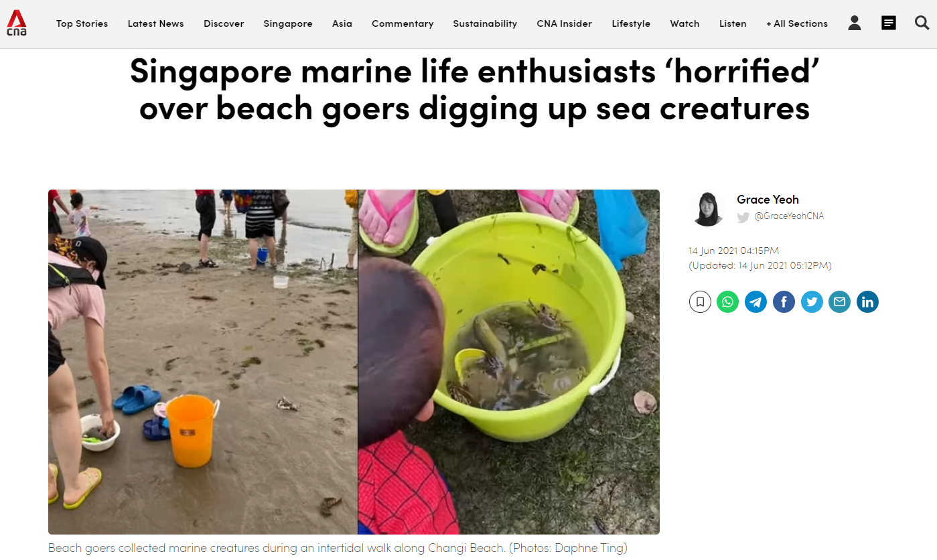Open the Changi Beach article photo
The height and width of the screenshot is (560, 937).
[354, 362]
